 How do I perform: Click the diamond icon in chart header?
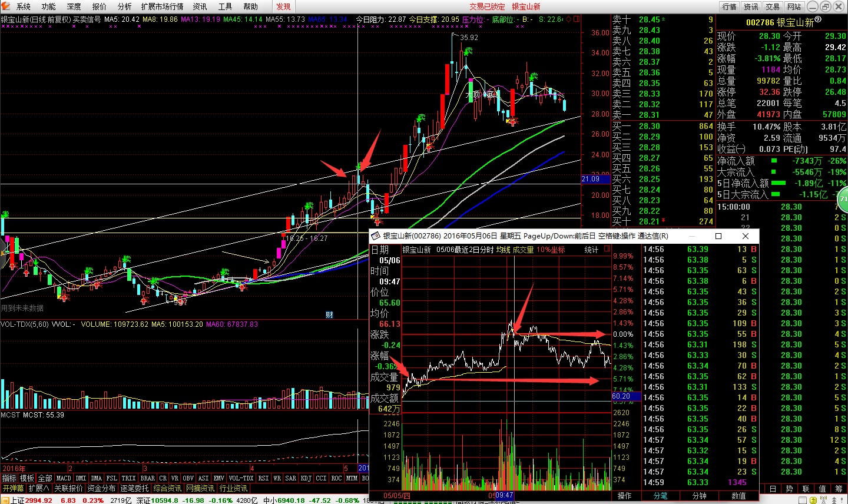click(x=568, y=19)
